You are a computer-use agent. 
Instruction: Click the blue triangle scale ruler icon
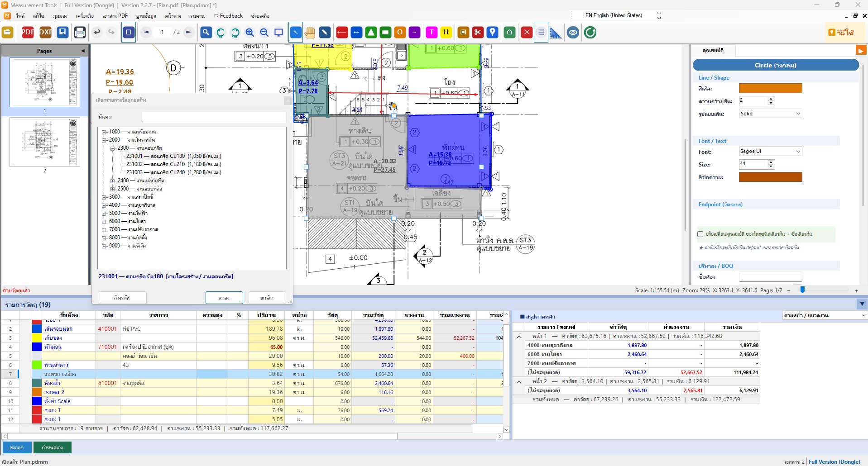coord(556,32)
